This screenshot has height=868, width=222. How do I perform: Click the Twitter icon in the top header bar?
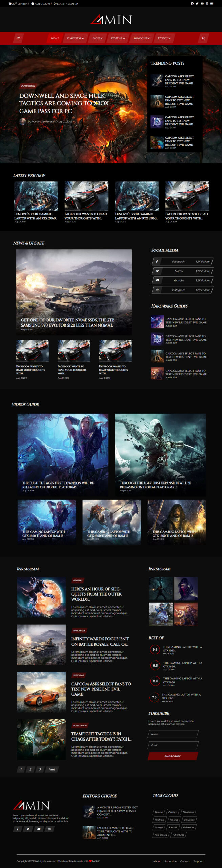tap(197, 4)
